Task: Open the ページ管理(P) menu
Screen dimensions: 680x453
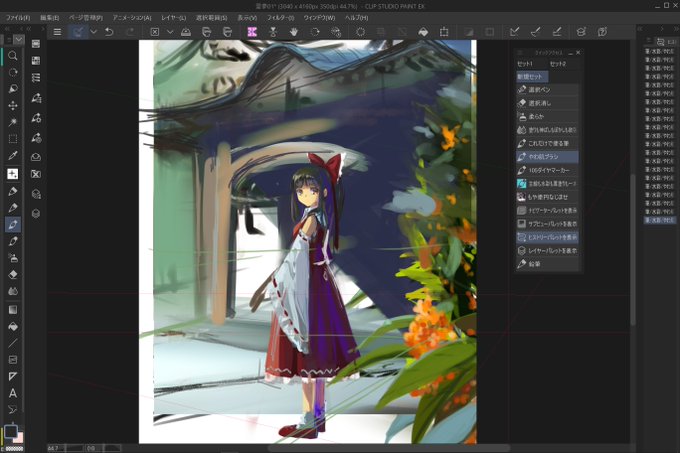Action: (86, 18)
